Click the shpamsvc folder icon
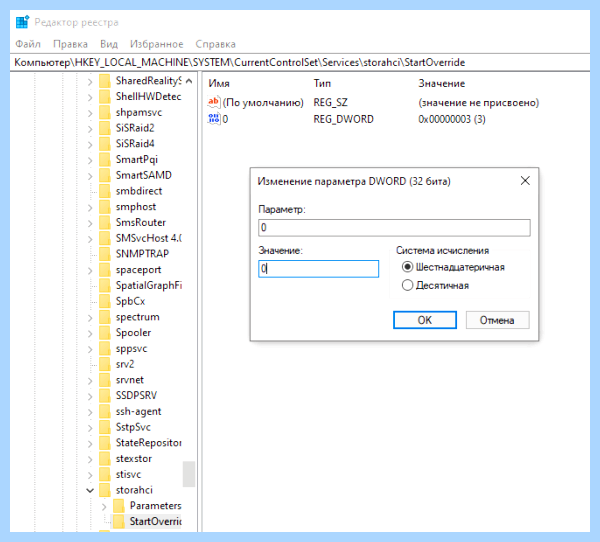Viewport: 600px width, 542px height. pyautogui.click(x=104, y=112)
